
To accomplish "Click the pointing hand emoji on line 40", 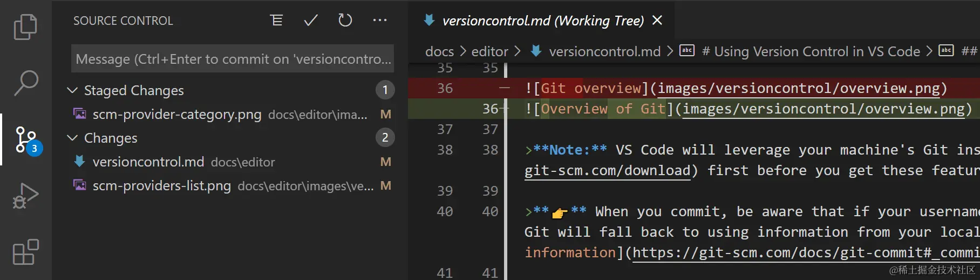I will pos(560,213).
